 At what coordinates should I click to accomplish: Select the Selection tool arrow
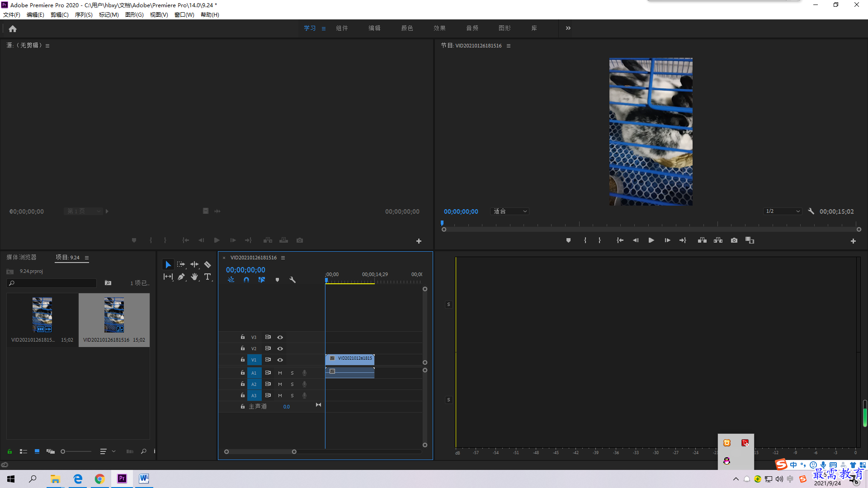(168, 264)
